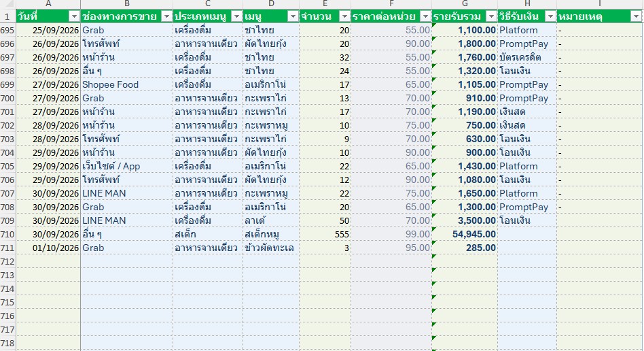Select the 750.00 total cell
Screen dimensions: 644x351
coord(465,125)
